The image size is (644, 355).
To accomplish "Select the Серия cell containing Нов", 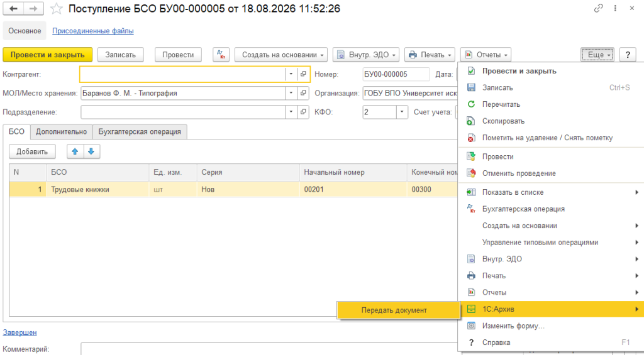I will coord(248,190).
